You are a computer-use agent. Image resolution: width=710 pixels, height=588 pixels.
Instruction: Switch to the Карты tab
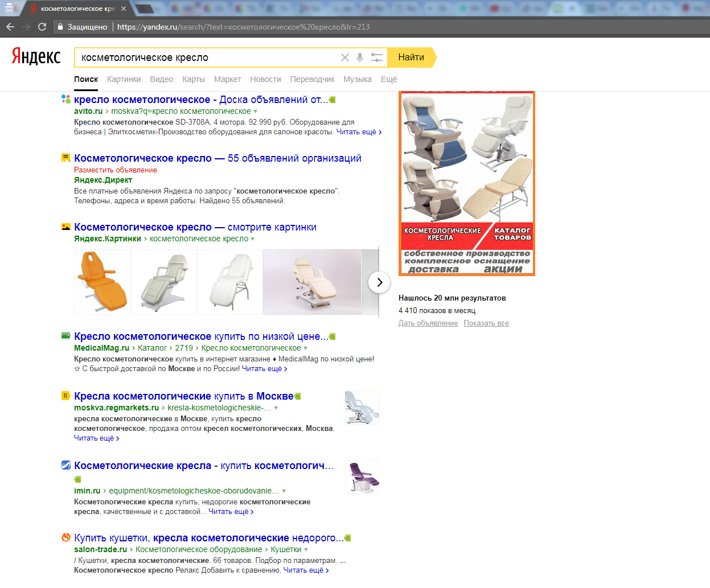[194, 79]
